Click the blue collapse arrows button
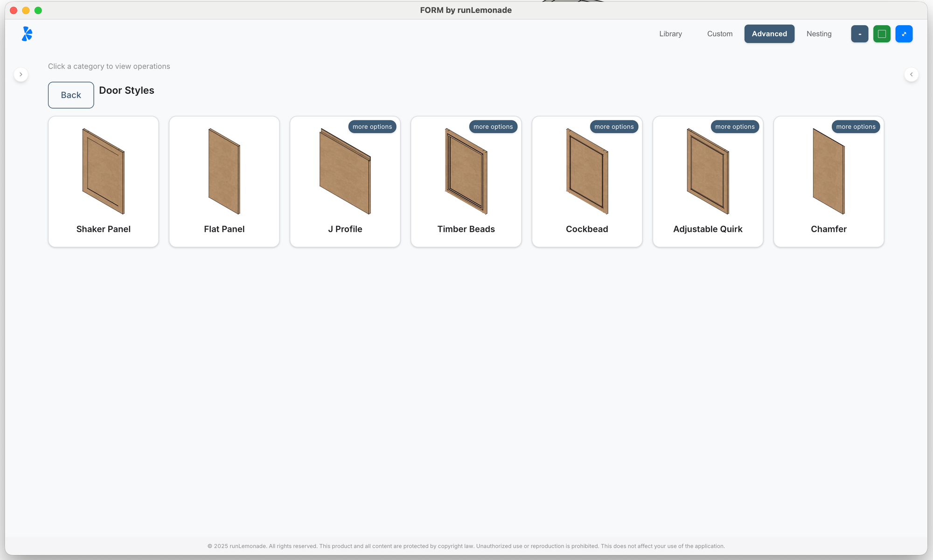The width and height of the screenshot is (933, 560). coord(904,34)
